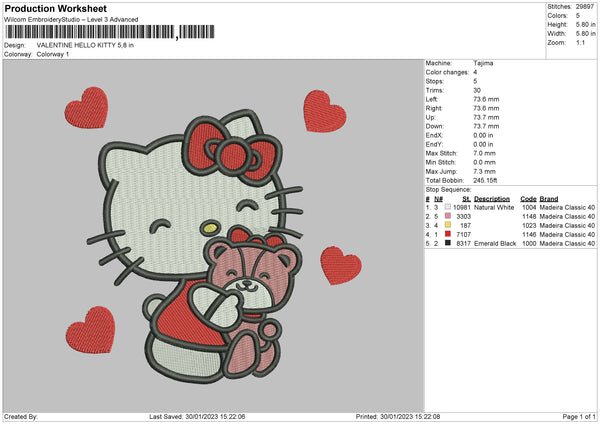Click the St. column header
Viewport: 600px width, 424px height.
pos(466,199)
